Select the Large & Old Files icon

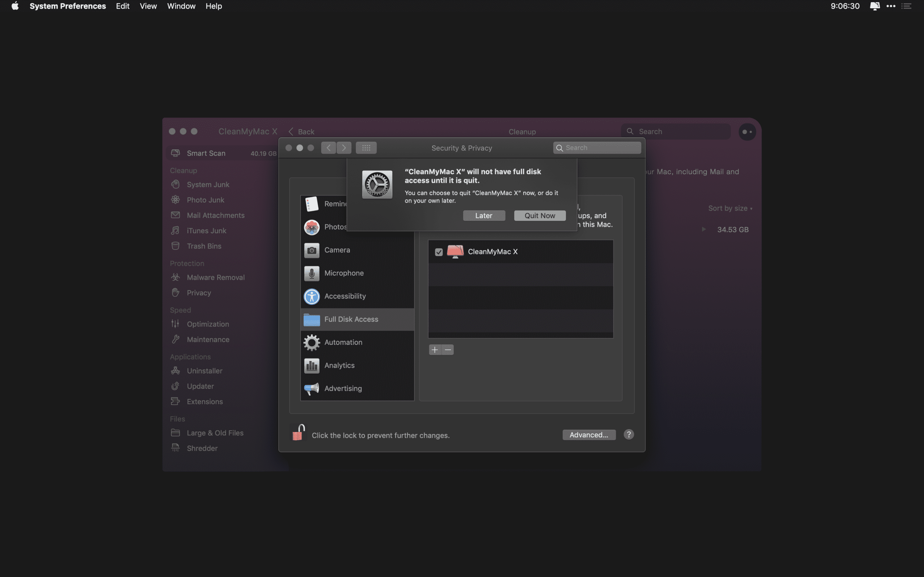pyautogui.click(x=174, y=433)
